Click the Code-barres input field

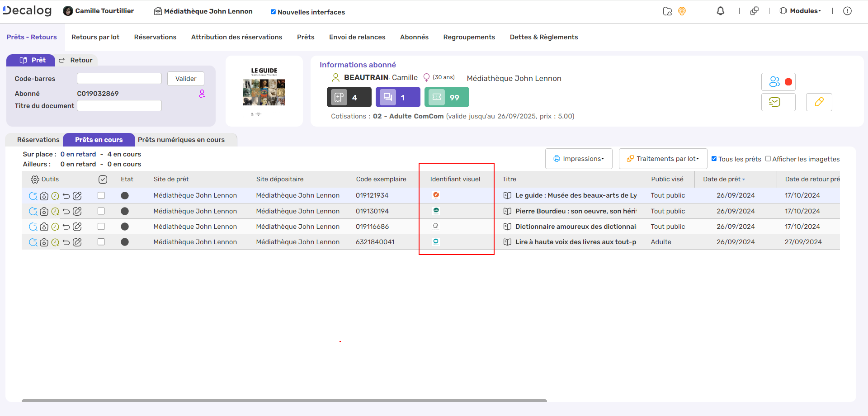pyautogui.click(x=119, y=79)
